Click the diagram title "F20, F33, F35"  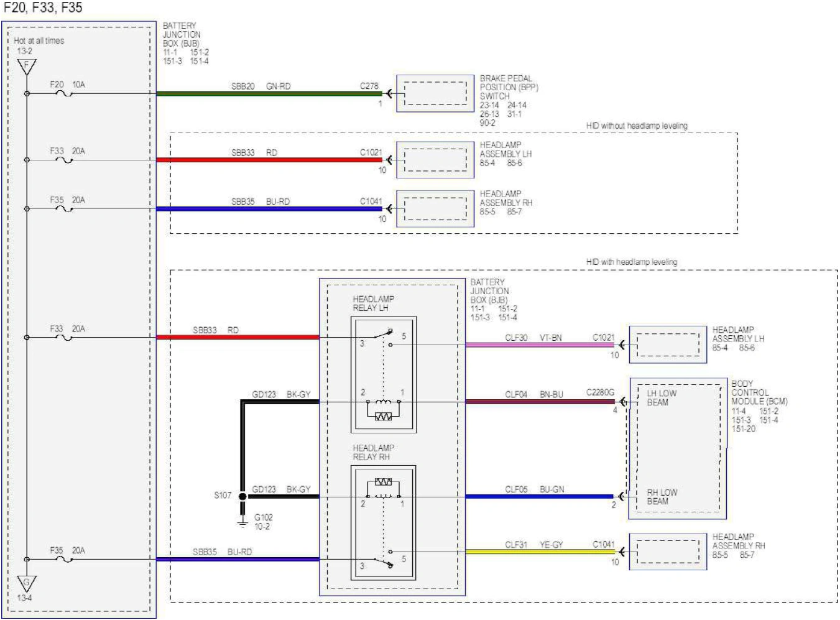(x=43, y=7)
